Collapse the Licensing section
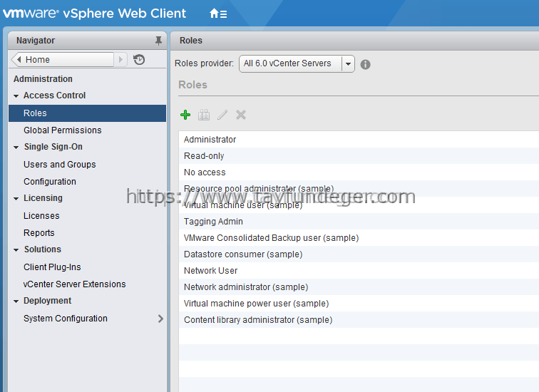The image size is (539, 392). (16, 199)
